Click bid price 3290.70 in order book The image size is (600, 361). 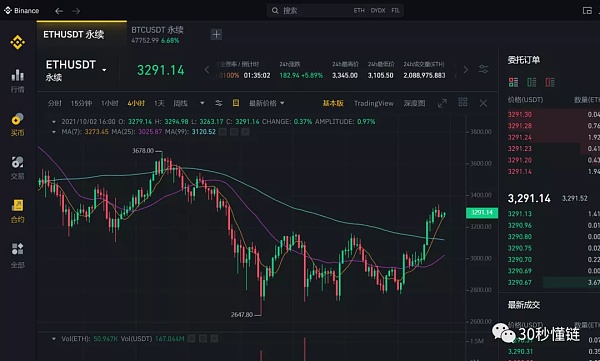pyautogui.click(x=520, y=260)
